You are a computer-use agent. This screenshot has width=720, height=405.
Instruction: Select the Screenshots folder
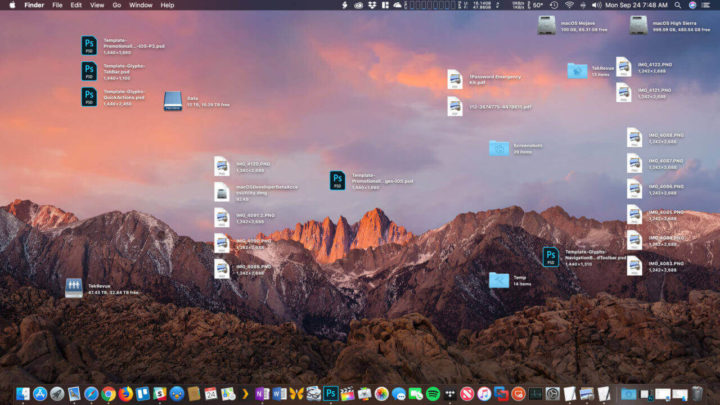tap(499, 148)
